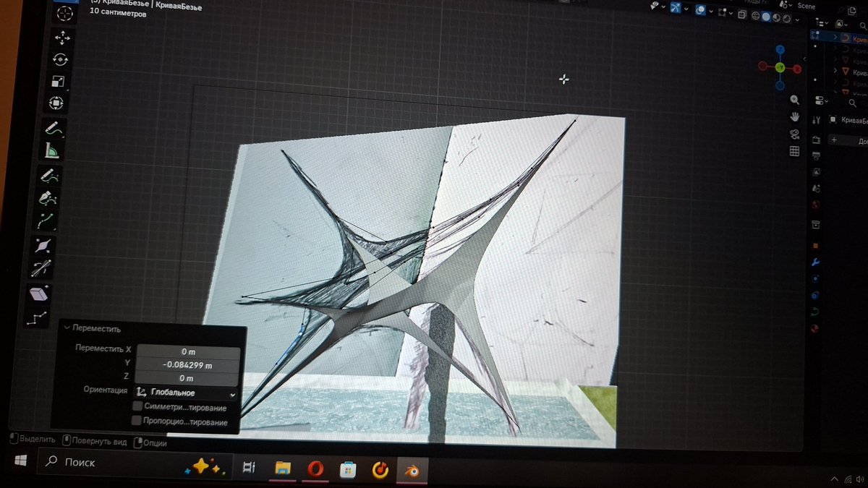Open the Material properties tab
The image size is (868, 488).
pyautogui.click(x=815, y=329)
